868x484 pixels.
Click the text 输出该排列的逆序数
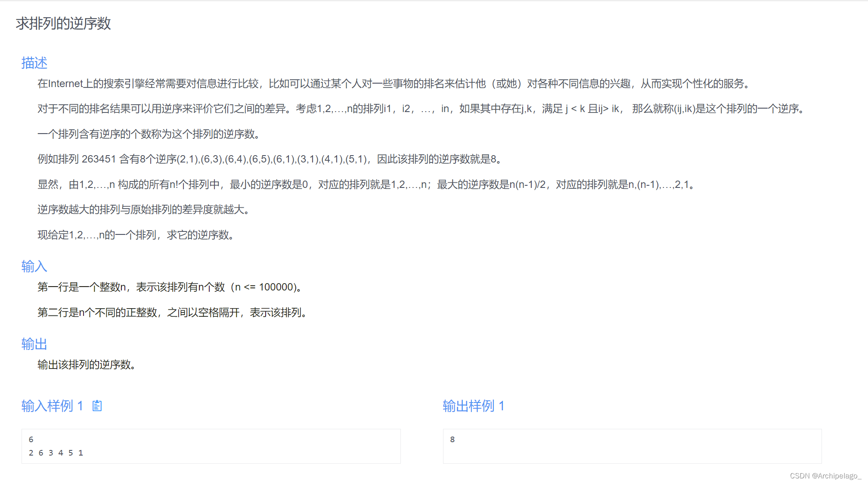click(87, 365)
